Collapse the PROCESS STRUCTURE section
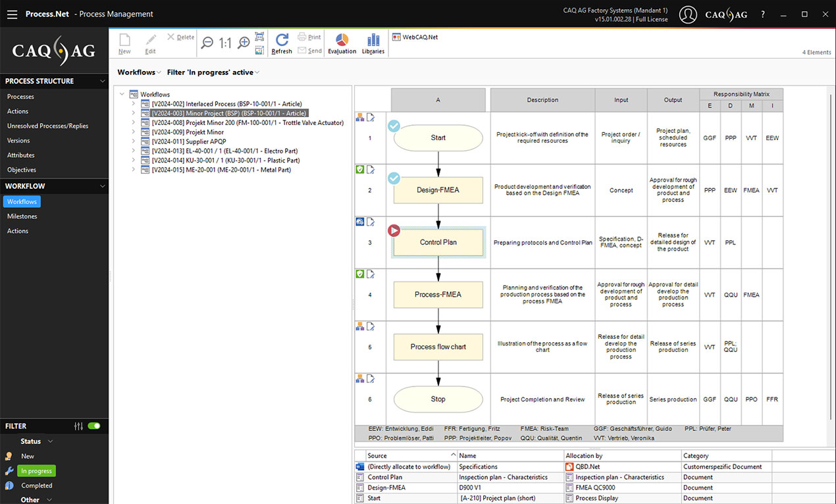Screen dimensions: 836x504 pyautogui.click(x=102, y=81)
